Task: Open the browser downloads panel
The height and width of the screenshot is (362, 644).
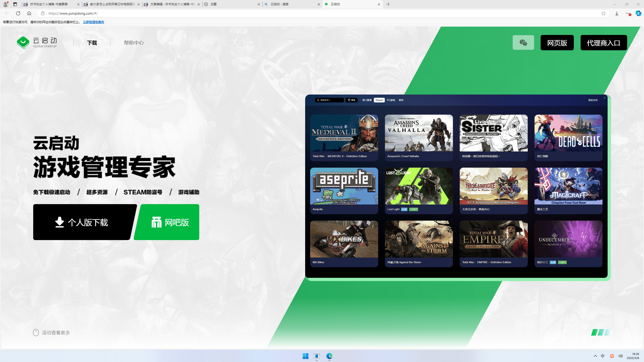Action: [617, 13]
